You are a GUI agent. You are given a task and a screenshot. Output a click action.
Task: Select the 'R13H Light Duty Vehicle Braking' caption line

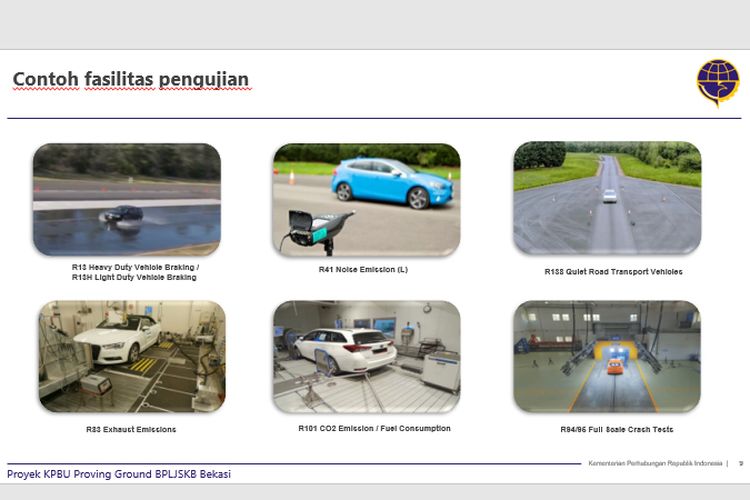[x=135, y=278]
